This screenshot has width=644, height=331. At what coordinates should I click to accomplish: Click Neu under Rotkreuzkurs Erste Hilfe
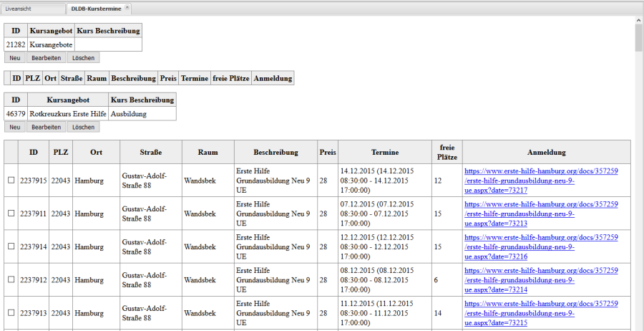tap(15, 127)
